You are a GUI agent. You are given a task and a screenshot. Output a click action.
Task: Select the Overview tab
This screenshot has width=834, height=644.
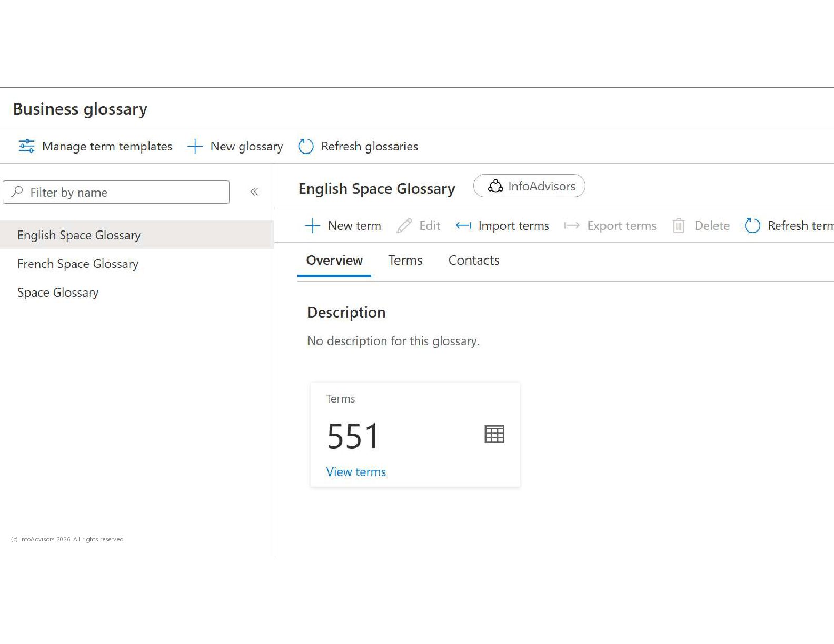click(334, 260)
